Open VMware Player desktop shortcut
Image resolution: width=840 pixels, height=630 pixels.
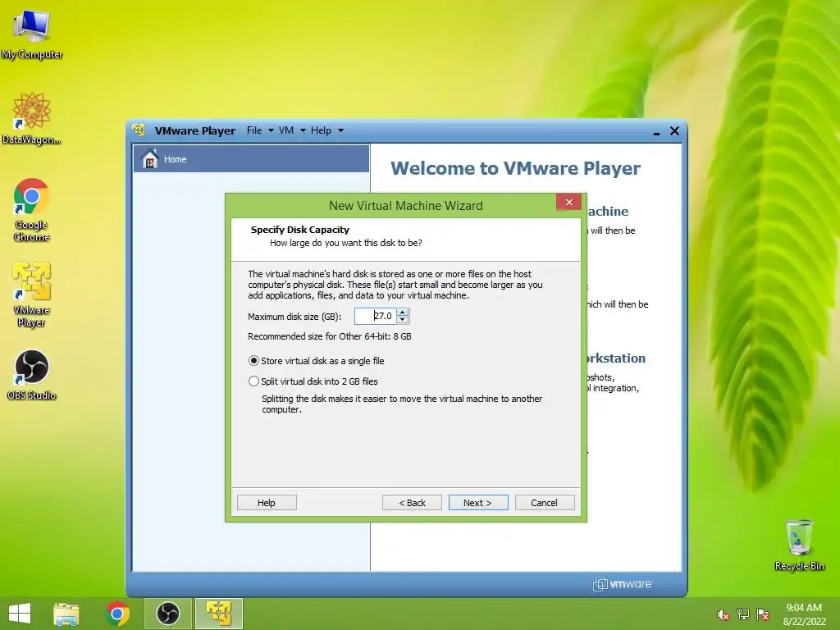[32, 294]
